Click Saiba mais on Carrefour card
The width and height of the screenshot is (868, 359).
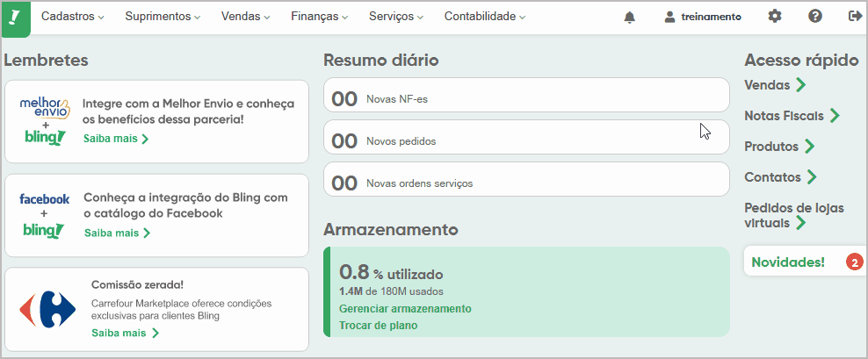[x=125, y=333]
